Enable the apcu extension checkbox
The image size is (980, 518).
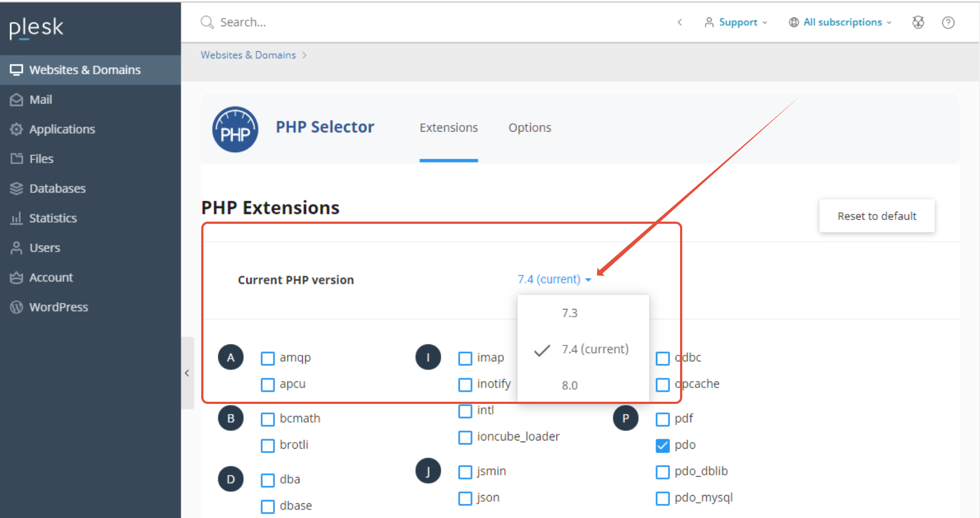pyautogui.click(x=268, y=385)
